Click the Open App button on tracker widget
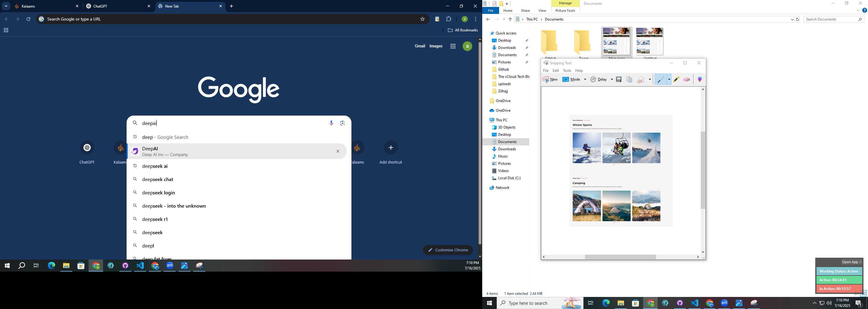Image resolution: width=868 pixels, height=309 pixels. tap(851, 262)
